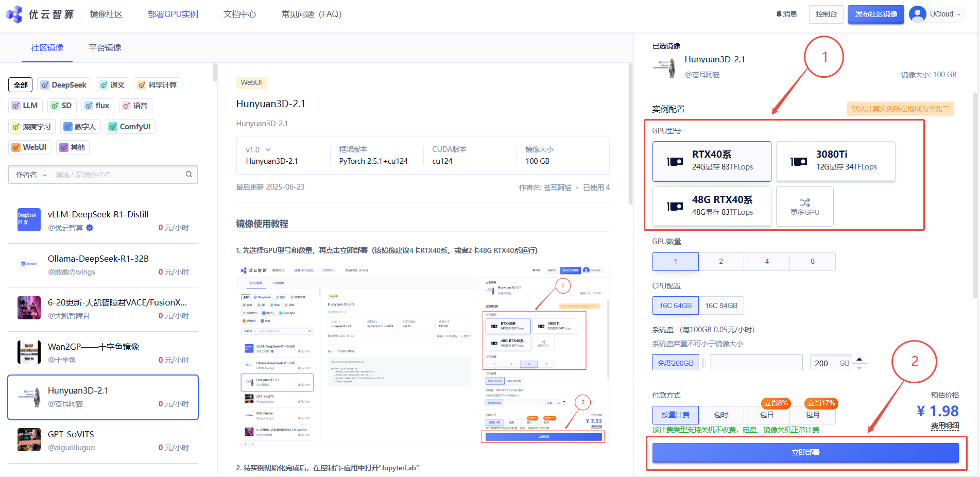This screenshot has height=477, width=980.
Task: Open the UCloud account dropdown arrow
Action: point(959,14)
